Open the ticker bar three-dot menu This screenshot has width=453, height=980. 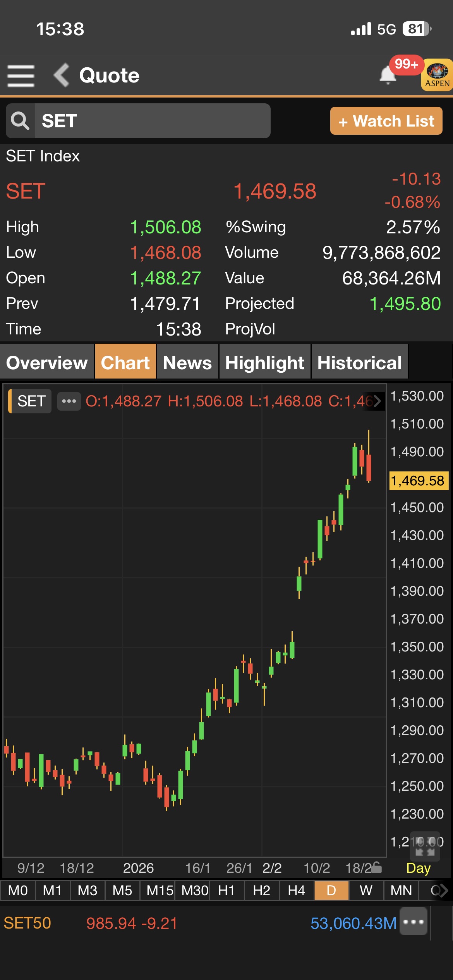tap(413, 922)
